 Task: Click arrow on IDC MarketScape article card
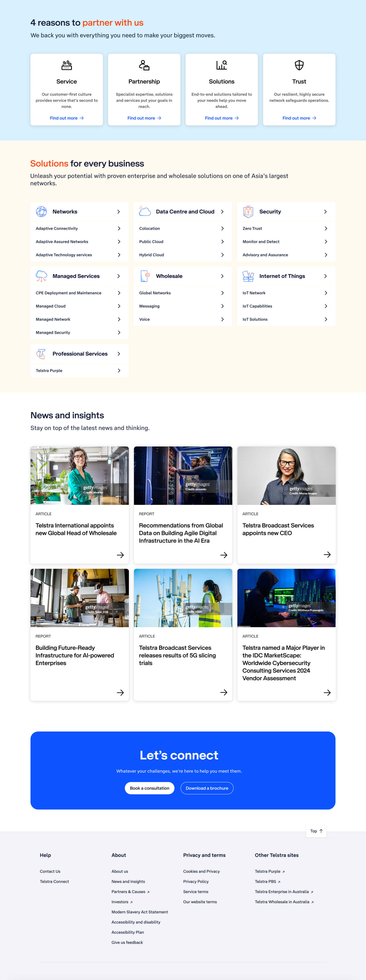327,693
